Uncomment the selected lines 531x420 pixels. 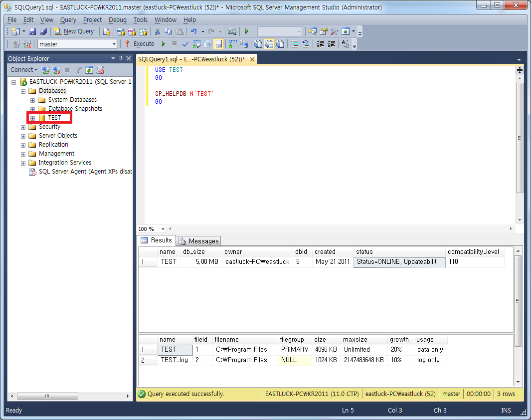[x=306, y=44]
